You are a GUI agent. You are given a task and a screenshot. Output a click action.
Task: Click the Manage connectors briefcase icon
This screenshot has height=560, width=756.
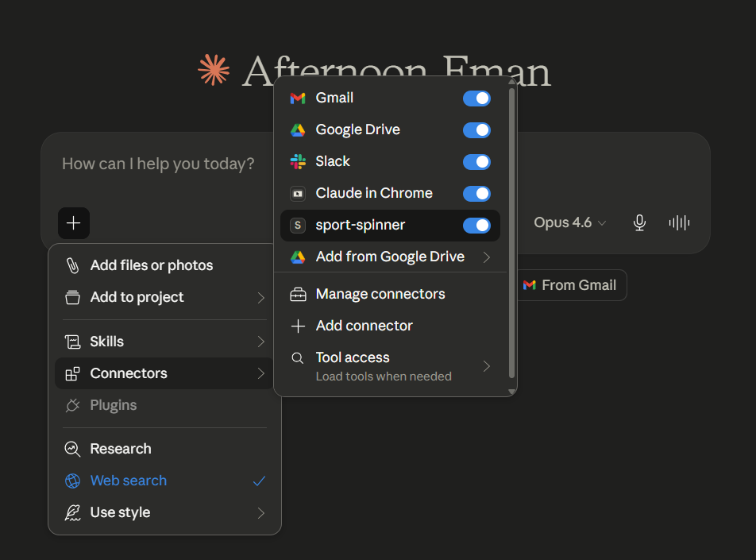pos(298,294)
